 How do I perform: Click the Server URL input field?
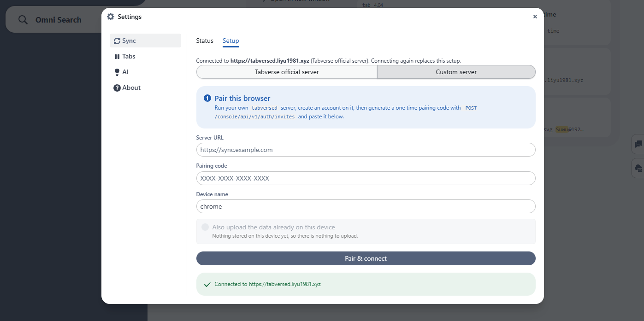[366, 150]
